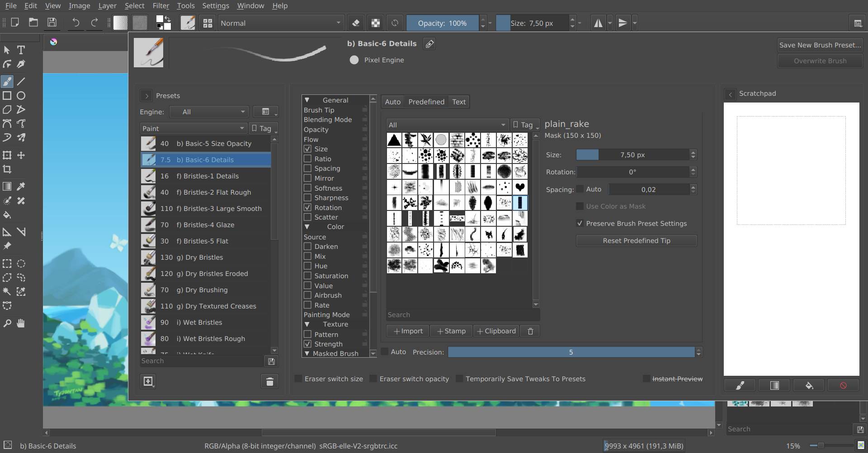Select the Text tool
The width and height of the screenshot is (868, 453).
pos(21,50)
